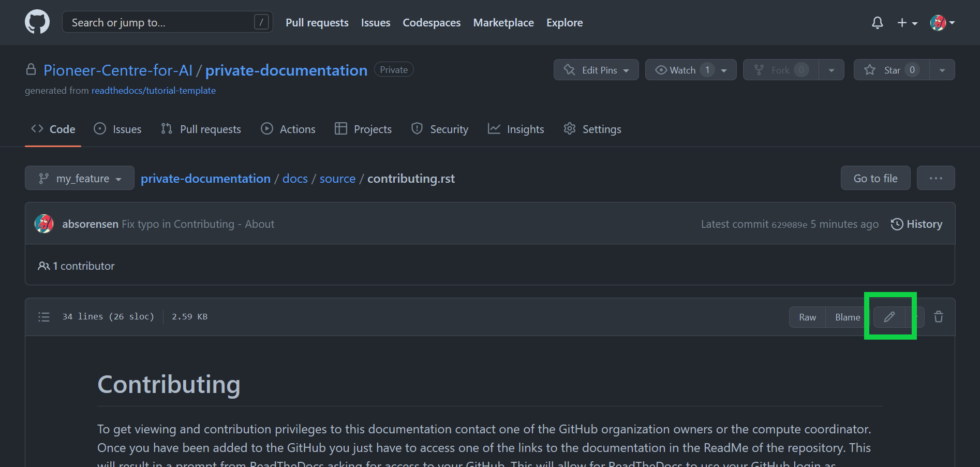Open commit hash 629089e
This screenshot has height=467, width=980.
click(789, 225)
